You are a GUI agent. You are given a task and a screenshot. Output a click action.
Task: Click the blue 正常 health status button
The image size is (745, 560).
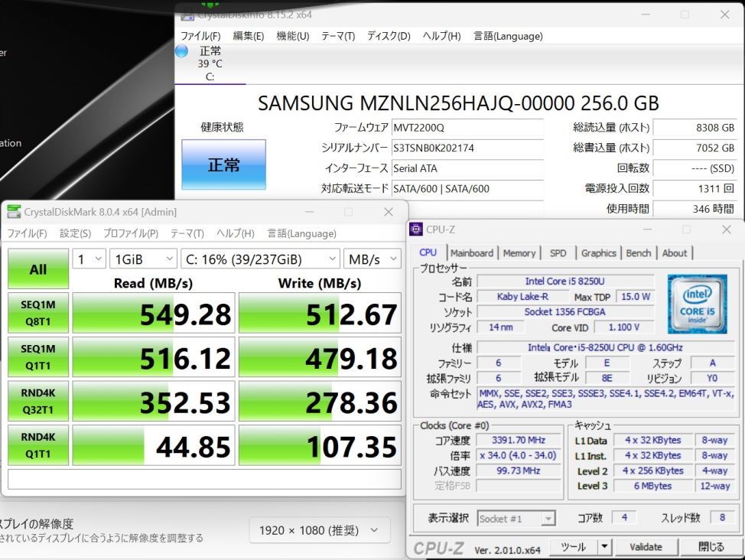(x=223, y=164)
